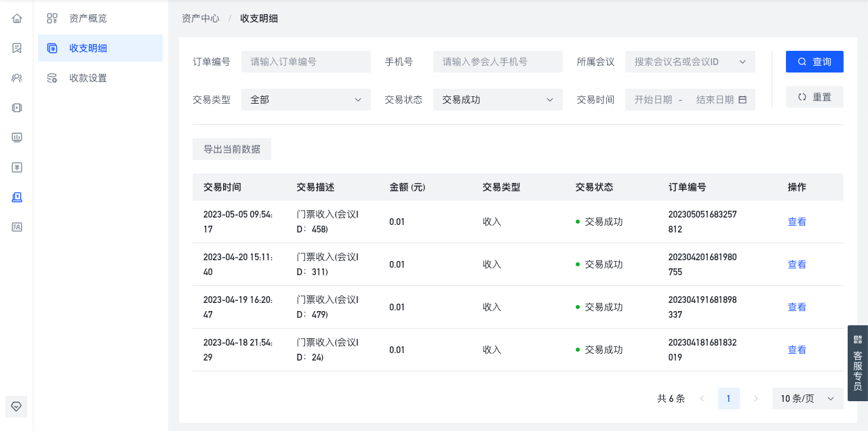Click 查看 link for 2023-05-05 transaction
Viewport: 868px width, 431px height.
pyautogui.click(x=797, y=222)
